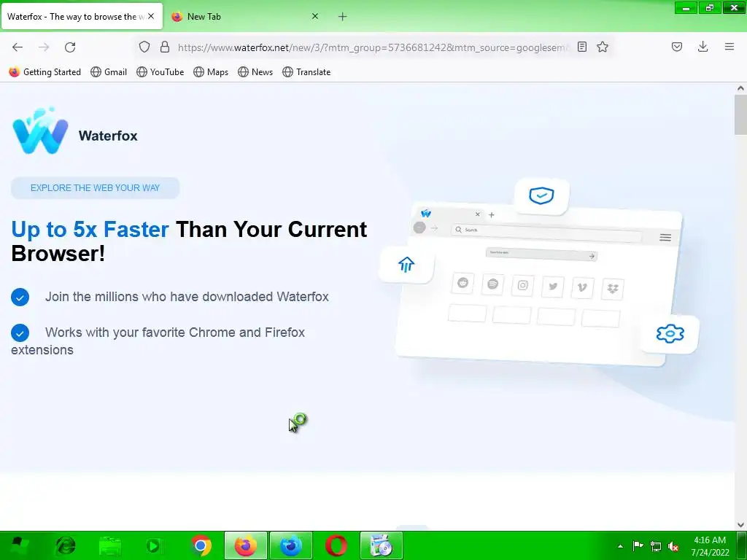Click the shield icon card in illustration

[x=542, y=195]
